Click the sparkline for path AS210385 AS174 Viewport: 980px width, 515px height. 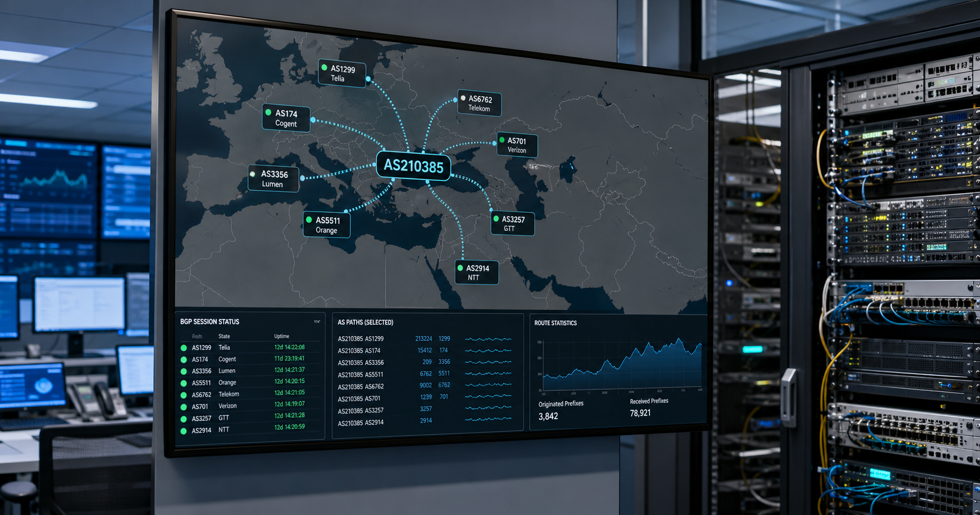click(x=488, y=351)
